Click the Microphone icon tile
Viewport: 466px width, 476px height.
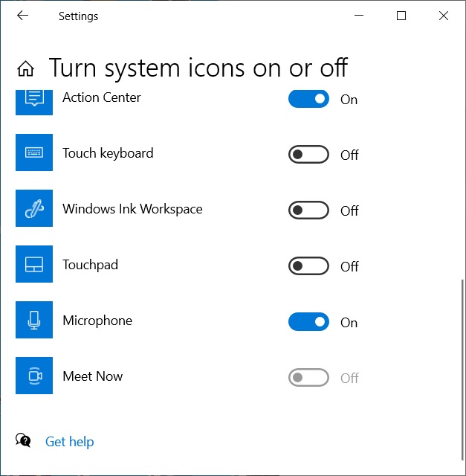click(34, 320)
